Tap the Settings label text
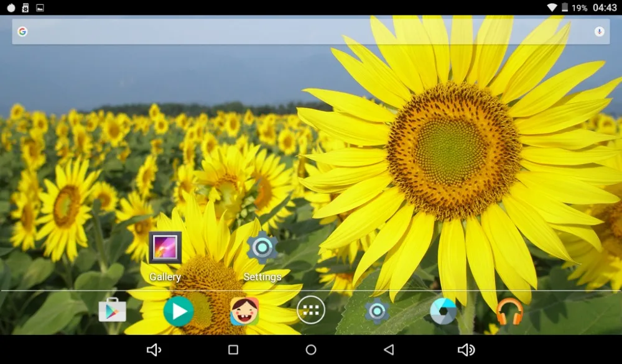The height and width of the screenshot is (364, 622). [x=262, y=277]
